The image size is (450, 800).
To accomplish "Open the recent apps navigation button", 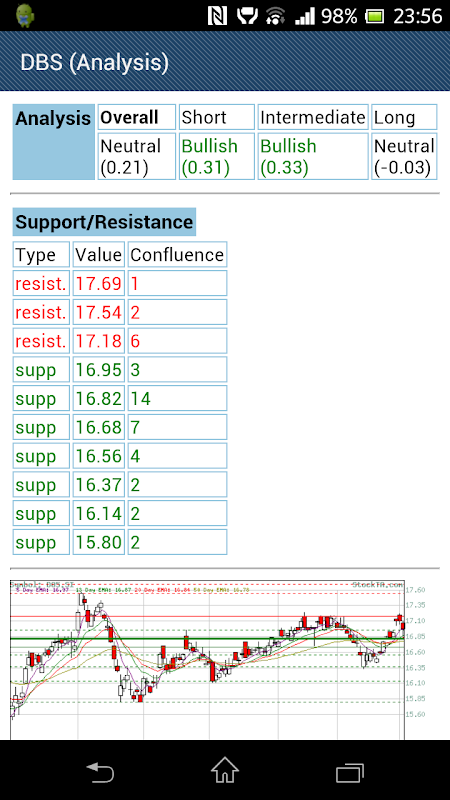I will point(350,772).
